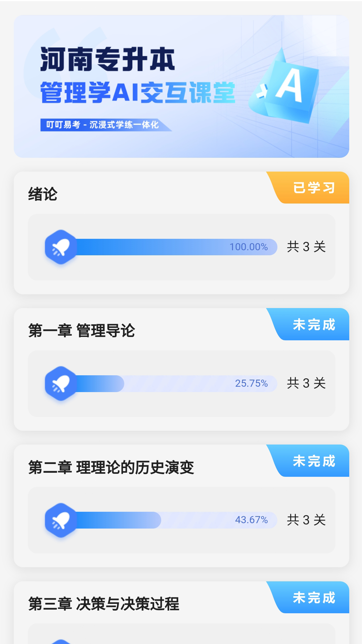
Task: Tap 未完成 badge on 第三章 决策与决策过程
Action: pos(313,598)
